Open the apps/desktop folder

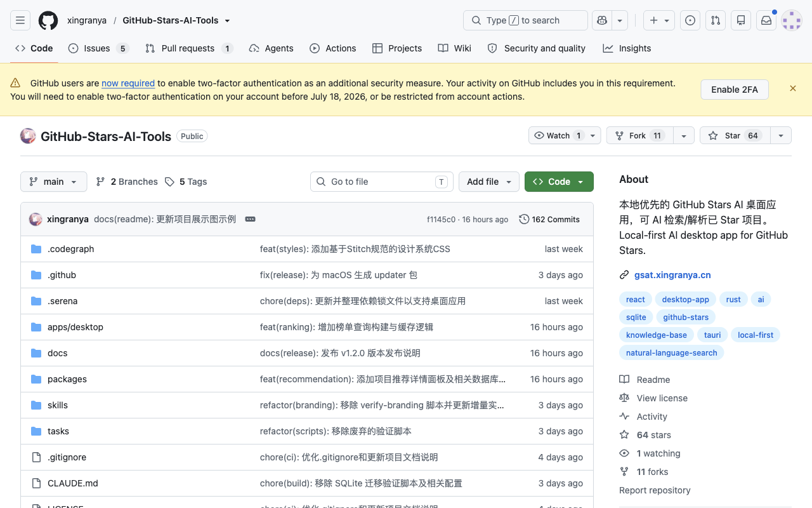tap(75, 327)
